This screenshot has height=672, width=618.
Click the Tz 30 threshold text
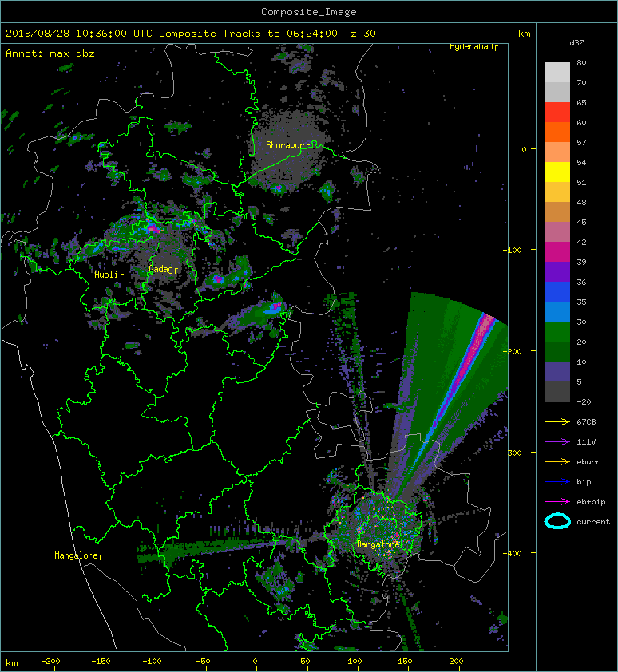click(360, 34)
